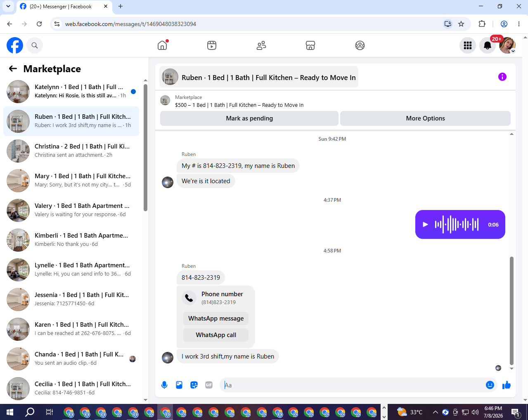Open the Facebook menu grid icon
Viewport: 528px width, 420px height.
point(468,45)
